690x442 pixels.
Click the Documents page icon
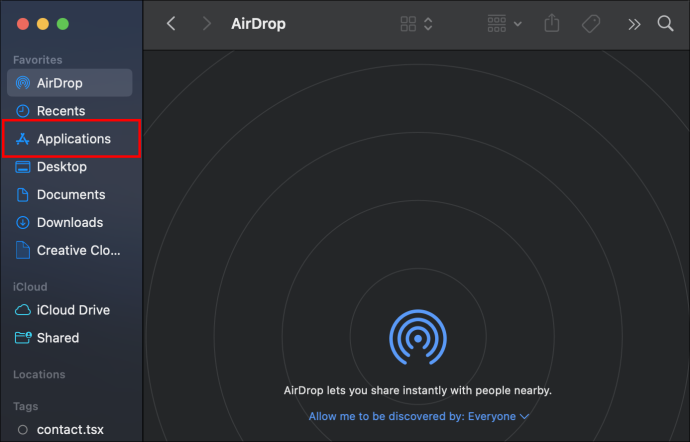tap(22, 195)
